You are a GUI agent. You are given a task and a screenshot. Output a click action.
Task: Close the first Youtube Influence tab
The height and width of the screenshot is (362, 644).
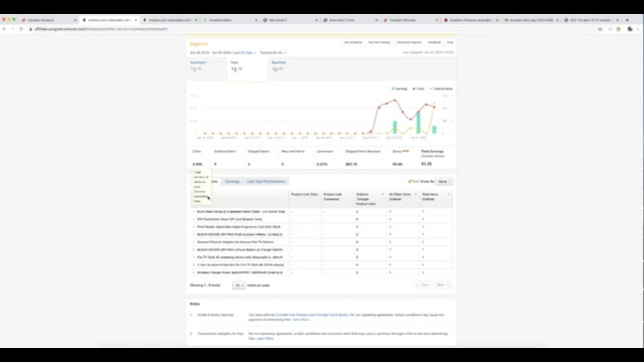pyautogui.click(x=75, y=19)
